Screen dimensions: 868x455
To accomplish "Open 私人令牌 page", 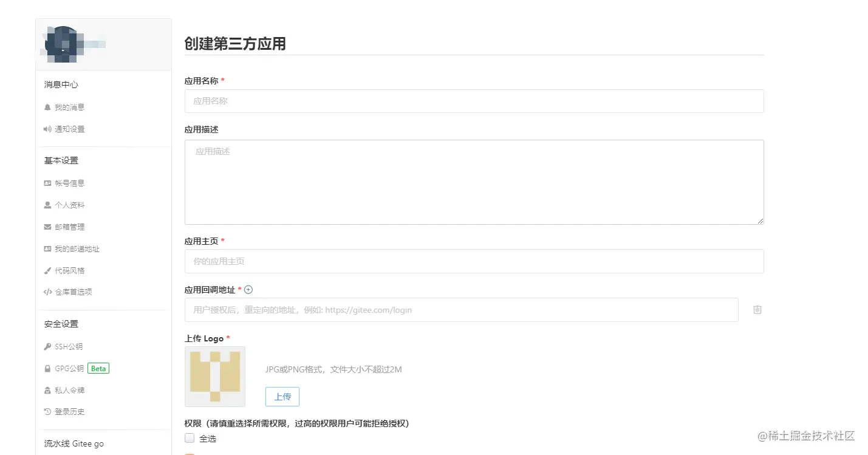I will [x=69, y=390].
